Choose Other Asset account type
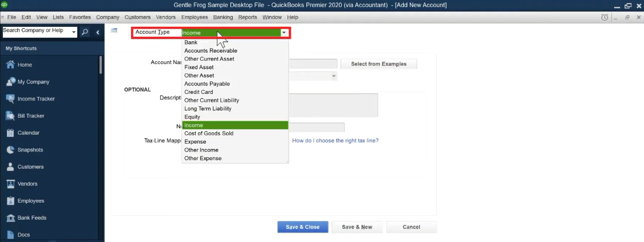This screenshot has height=242, width=644. (235, 76)
